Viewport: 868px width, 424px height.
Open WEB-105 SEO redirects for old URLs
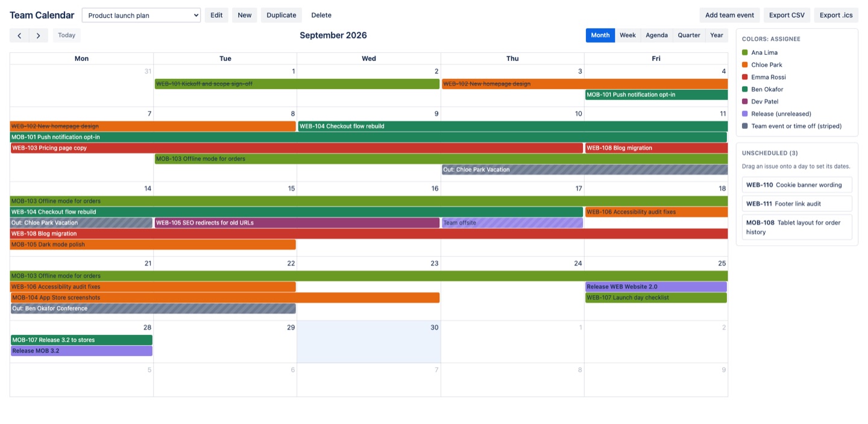click(x=297, y=223)
